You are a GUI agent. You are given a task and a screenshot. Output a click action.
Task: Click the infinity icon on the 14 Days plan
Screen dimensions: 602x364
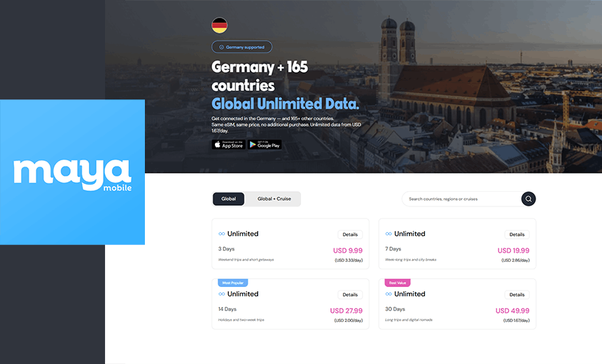coord(221,294)
